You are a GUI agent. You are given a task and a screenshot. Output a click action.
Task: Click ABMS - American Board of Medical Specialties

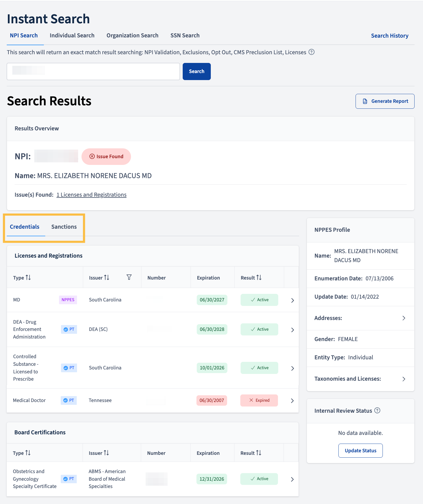[x=107, y=479]
